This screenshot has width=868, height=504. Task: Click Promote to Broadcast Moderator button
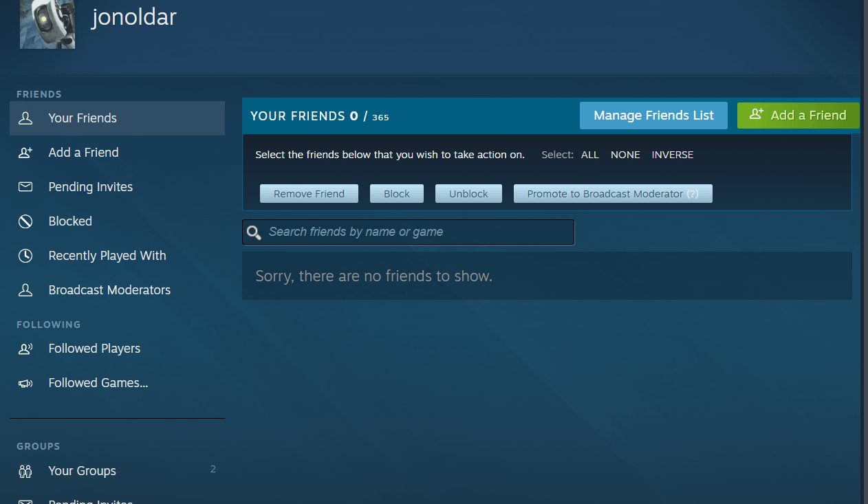click(612, 194)
